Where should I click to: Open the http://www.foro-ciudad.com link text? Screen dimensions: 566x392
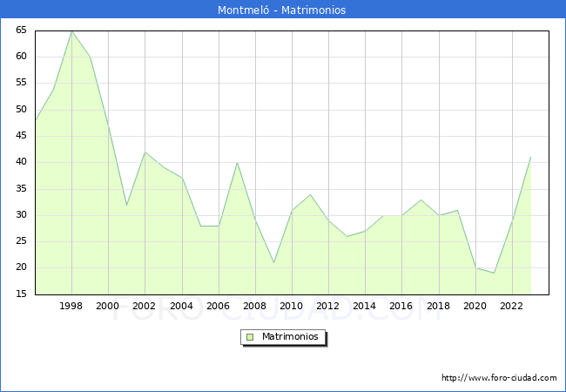click(499, 378)
